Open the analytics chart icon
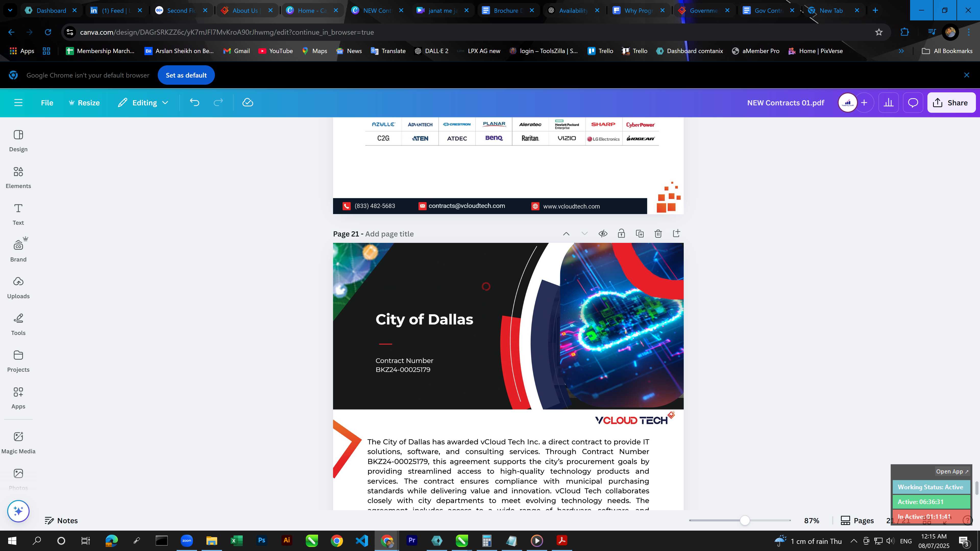Viewport: 980px width, 551px height. tap(888, 103)
